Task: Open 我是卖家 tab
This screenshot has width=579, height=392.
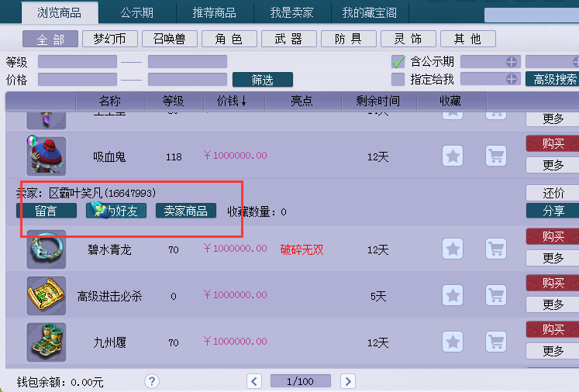Action: click(292, 13)
